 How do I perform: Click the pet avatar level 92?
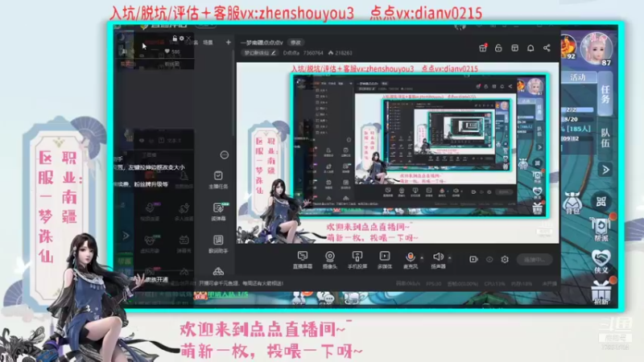pos(568,47)
